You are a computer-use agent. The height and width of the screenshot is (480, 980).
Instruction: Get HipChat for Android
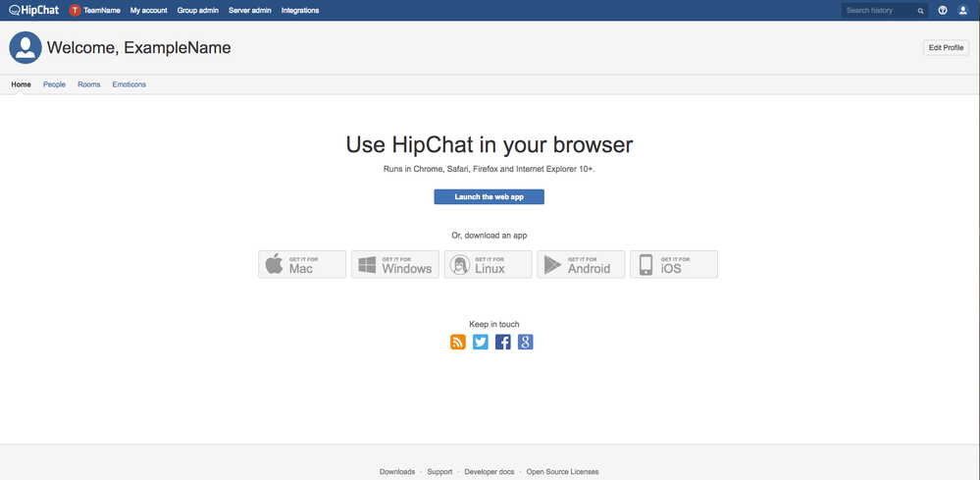coord(581,264)
